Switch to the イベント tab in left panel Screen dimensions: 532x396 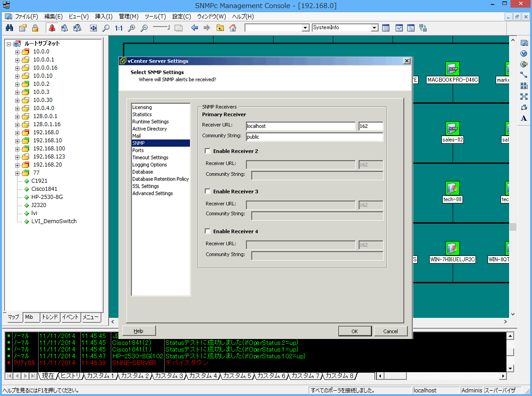(x=70, y=317)
